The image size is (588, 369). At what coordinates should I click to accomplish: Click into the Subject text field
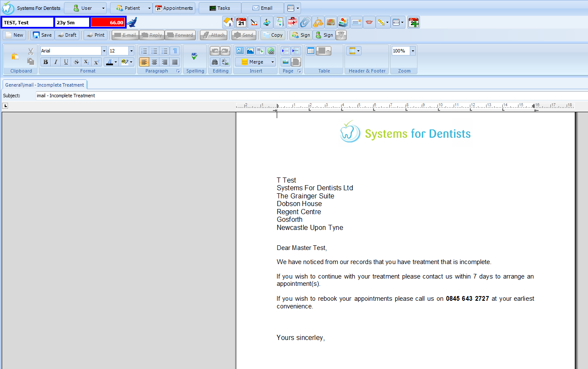pos(298,96)
